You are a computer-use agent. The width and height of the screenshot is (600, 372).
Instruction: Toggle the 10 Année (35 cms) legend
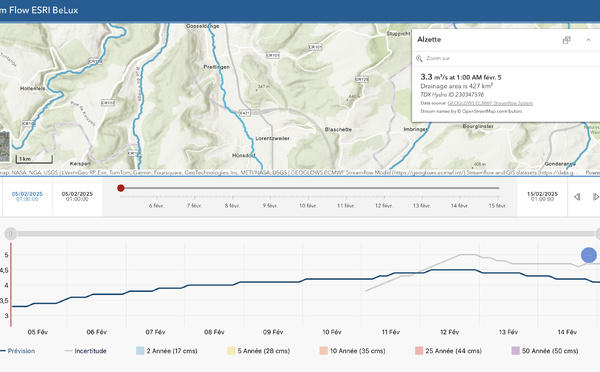coord(352,351)
